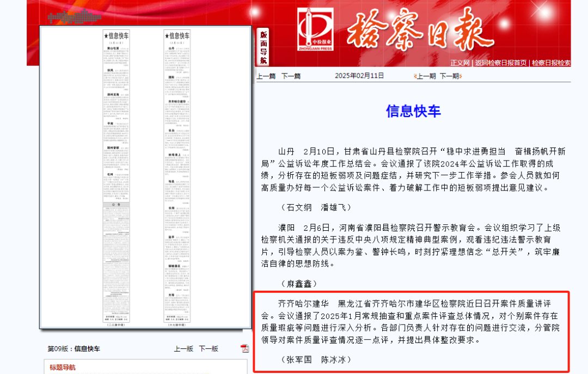Select the 平南 item in the page thumbnail
This screenshot has height=374, width=588.
click(x=117, y=133)
